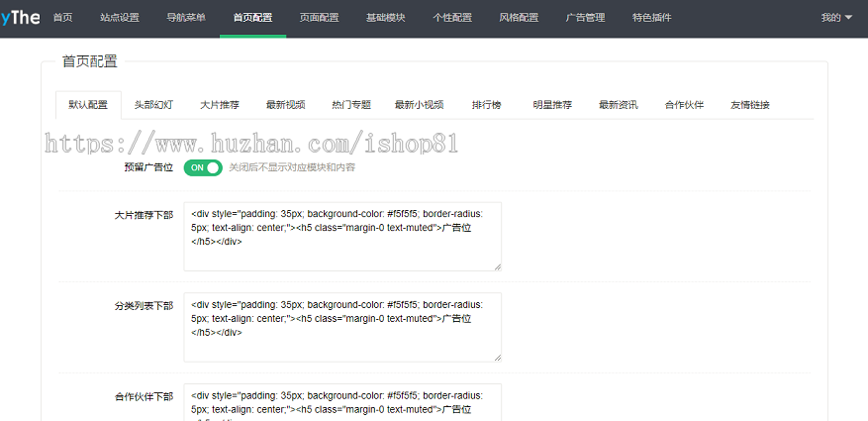Screen dimensions: 868x421
Task: Click the 预留广告位 label text
Action: click(148, 167)
